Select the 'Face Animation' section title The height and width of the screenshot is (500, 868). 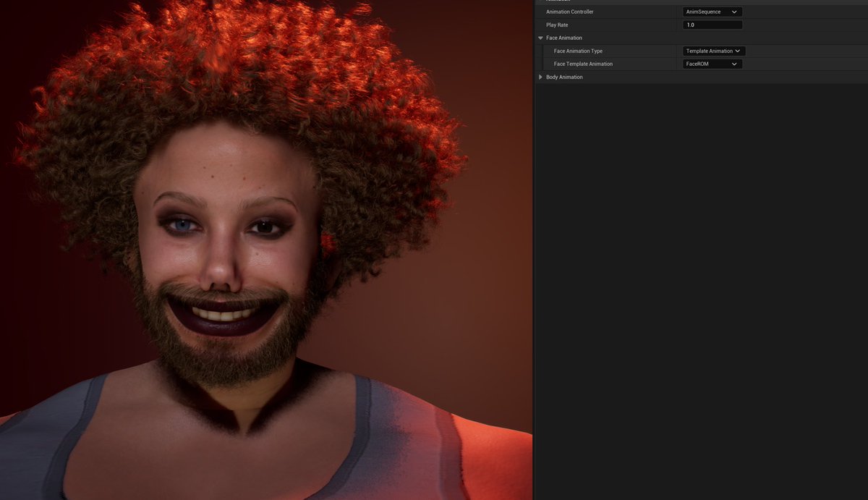(x=564, y=38)
